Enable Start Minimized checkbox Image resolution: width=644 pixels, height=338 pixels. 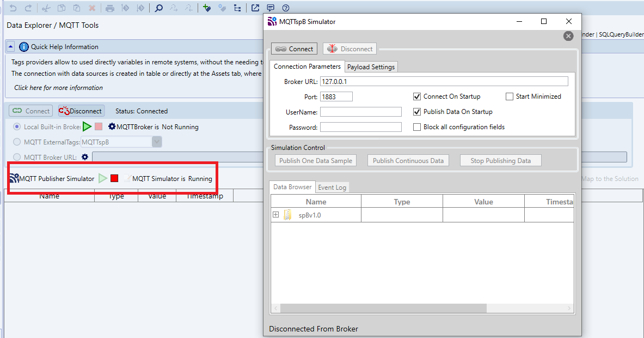pyautogui.click(x=510, y=96)
